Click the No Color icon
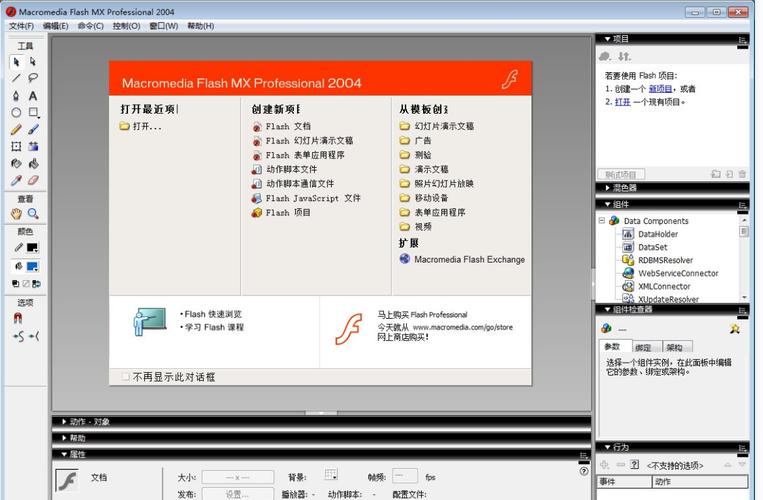Image resolution: width=763 pixels, height=500 pixels. click(26, 284)
